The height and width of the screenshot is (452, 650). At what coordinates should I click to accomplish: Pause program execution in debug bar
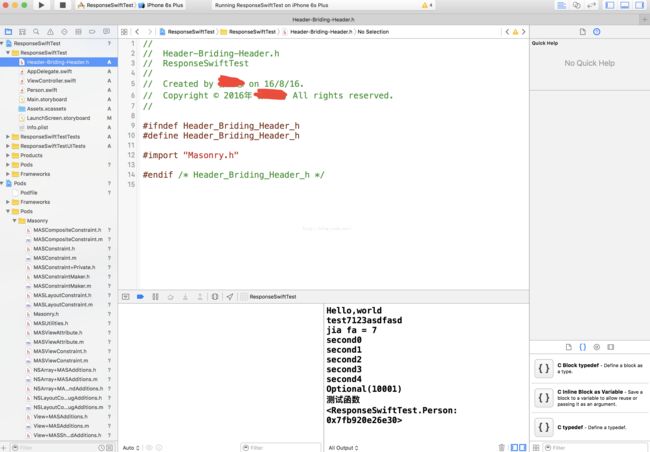(155, 296)
